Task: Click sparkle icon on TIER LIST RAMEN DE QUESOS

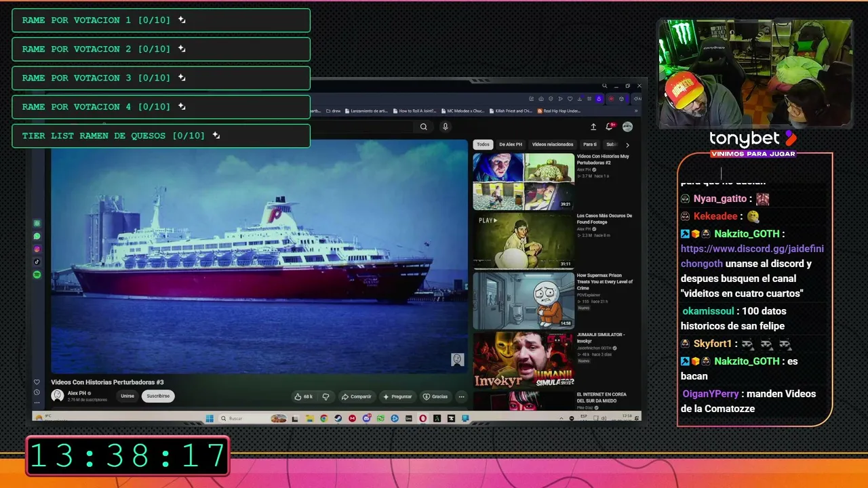Action: pos(216,136)
